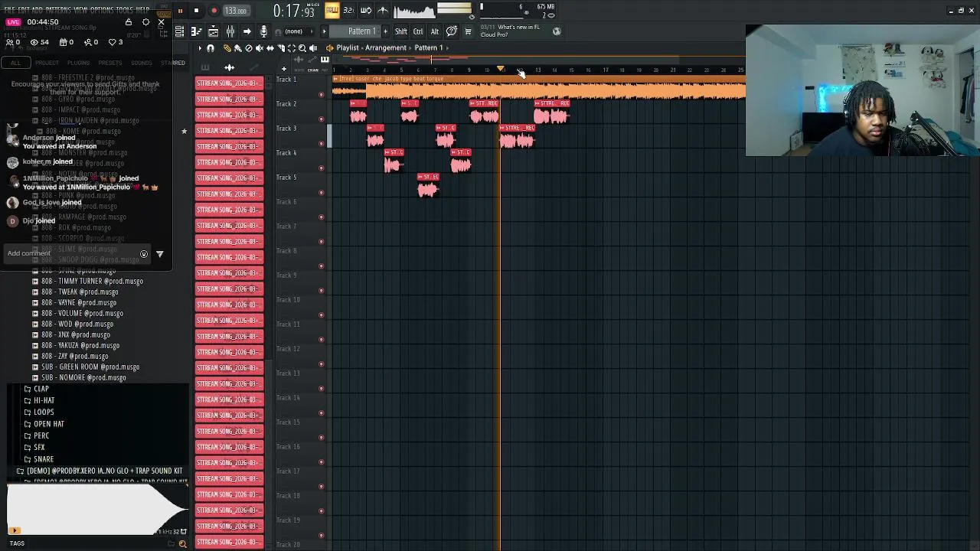Open live overlay settings gear
This screenshot has width=980, height=551.
pos(145,21)
